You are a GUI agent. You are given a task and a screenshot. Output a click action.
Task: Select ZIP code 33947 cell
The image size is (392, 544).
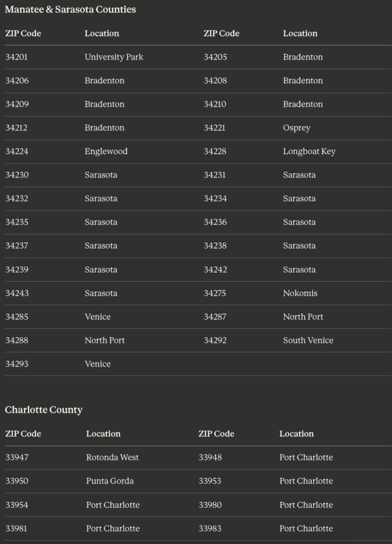(16, 457)
